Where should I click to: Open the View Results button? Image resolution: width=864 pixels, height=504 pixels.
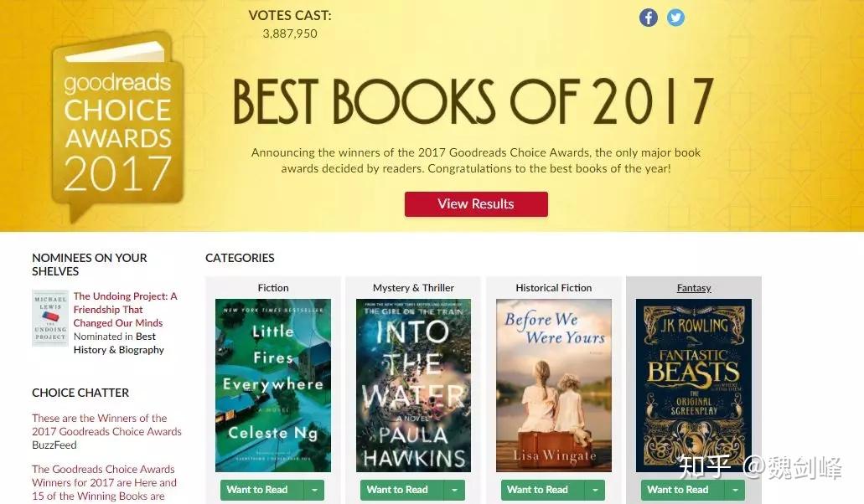click(x=476, y=204)
